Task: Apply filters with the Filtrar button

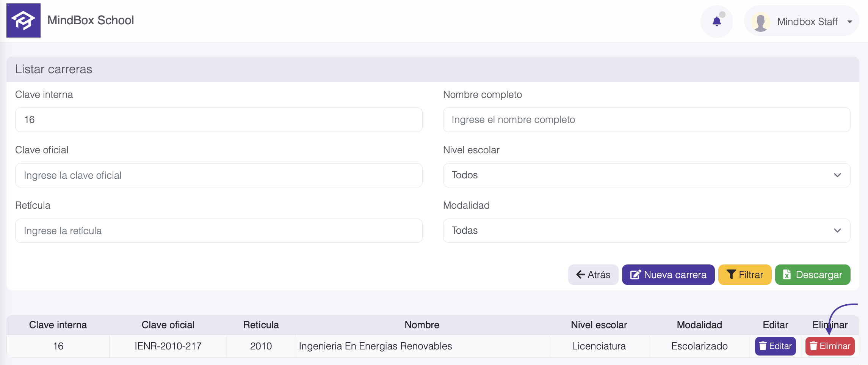Action: pos(744,274)
